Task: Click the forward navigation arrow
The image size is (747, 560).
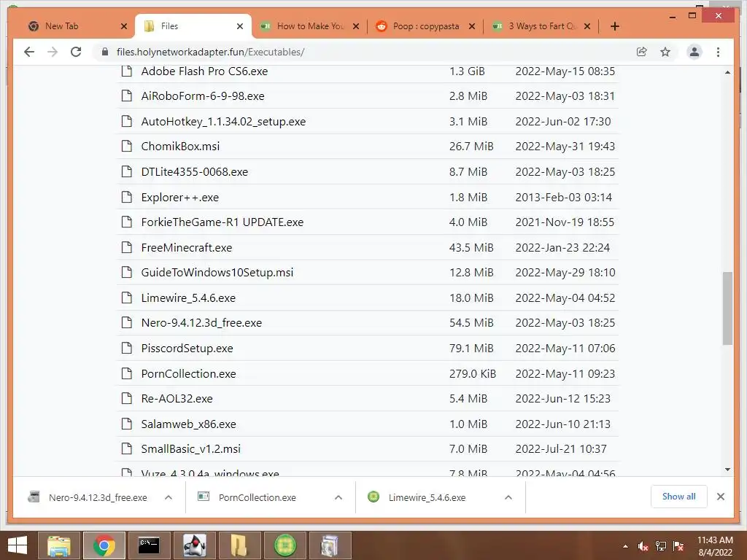Action: (53, 52)
